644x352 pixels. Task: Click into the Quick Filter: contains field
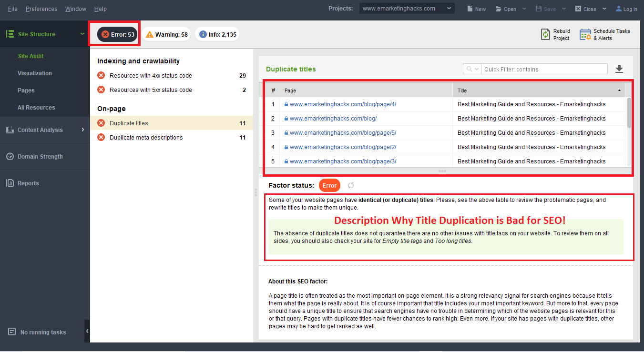click(544, 69)
